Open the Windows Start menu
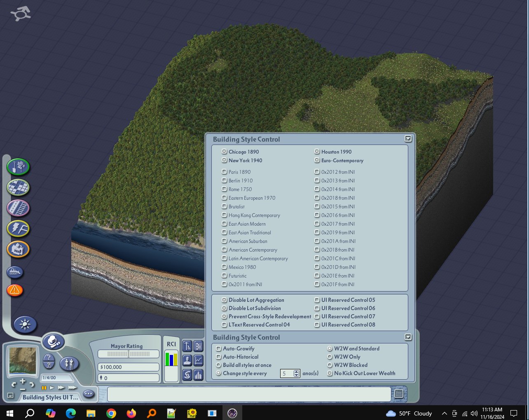Screen dimensions: 529x420 pyautogui.click(x=10, y=413)
